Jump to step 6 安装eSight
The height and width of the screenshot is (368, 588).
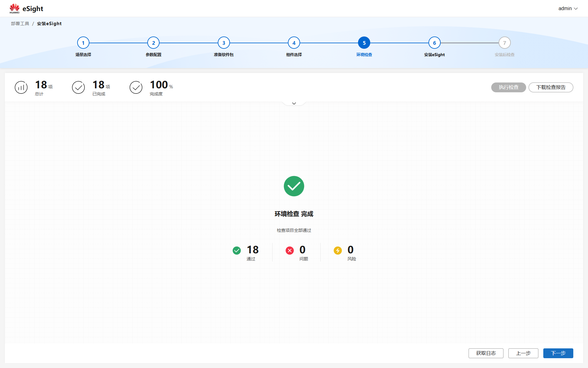(434, 43)
